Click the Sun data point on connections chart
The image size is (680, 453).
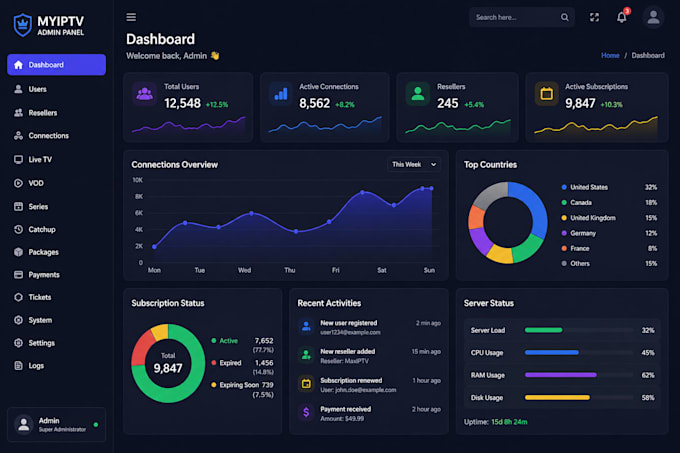[431, 189]
